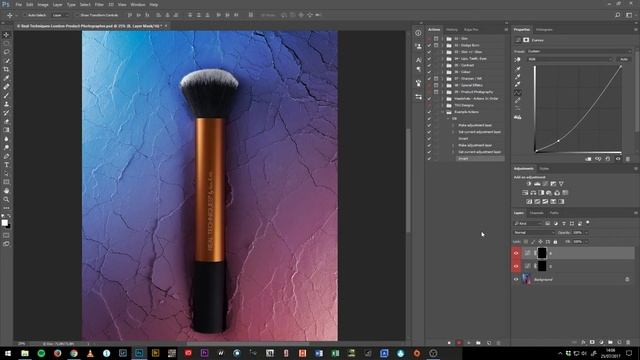
Task: Choose edit points curve mode icon
Action: point(518,93)
